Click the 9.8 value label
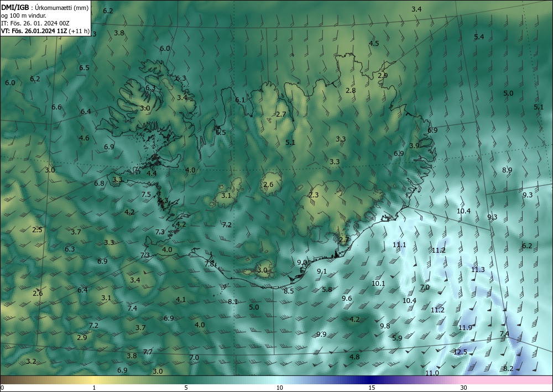The width and height of the screenshot is (553, 392). tap(385, 326)
